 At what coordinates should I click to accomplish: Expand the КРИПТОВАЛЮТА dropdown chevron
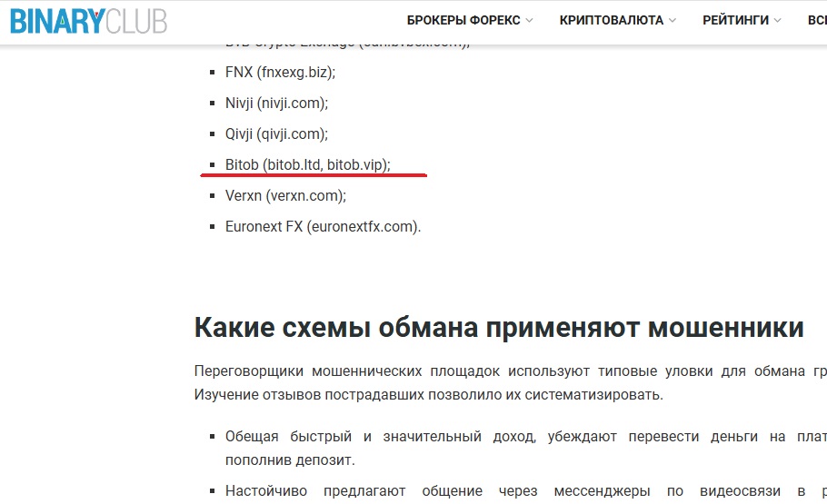[x=673, y=21]
